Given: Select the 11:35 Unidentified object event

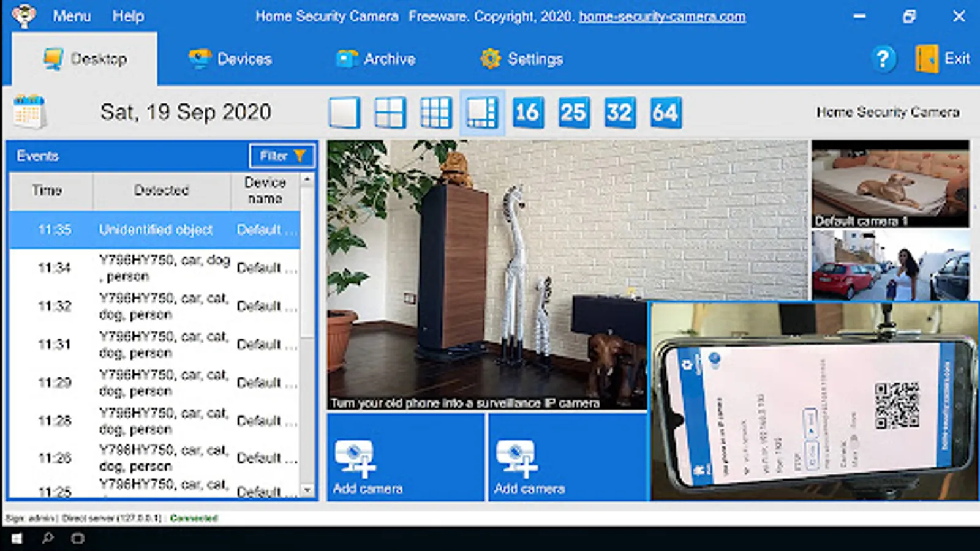Looking at the screenshot, I should coord(154,230).
